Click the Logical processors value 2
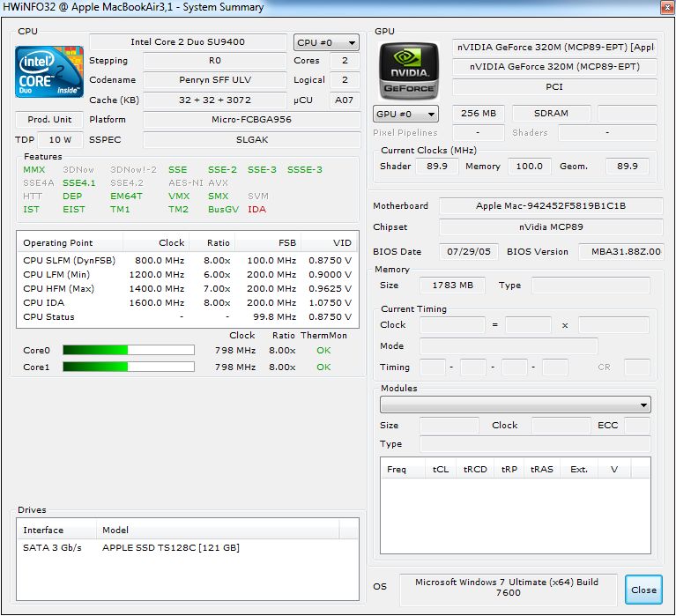Screen dimensions: 676x616 344,79
